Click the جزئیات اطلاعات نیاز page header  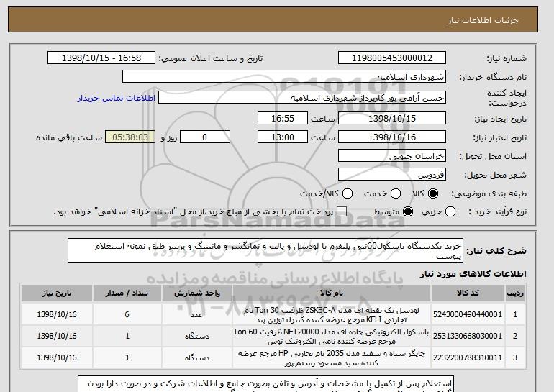(x=483, y=20)
